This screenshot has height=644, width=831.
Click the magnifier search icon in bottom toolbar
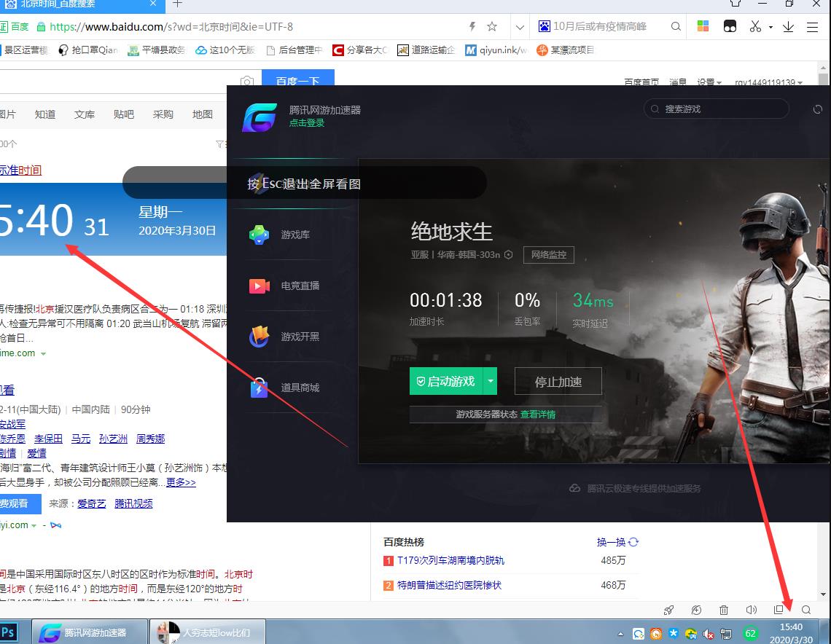(x=806, y=610)
